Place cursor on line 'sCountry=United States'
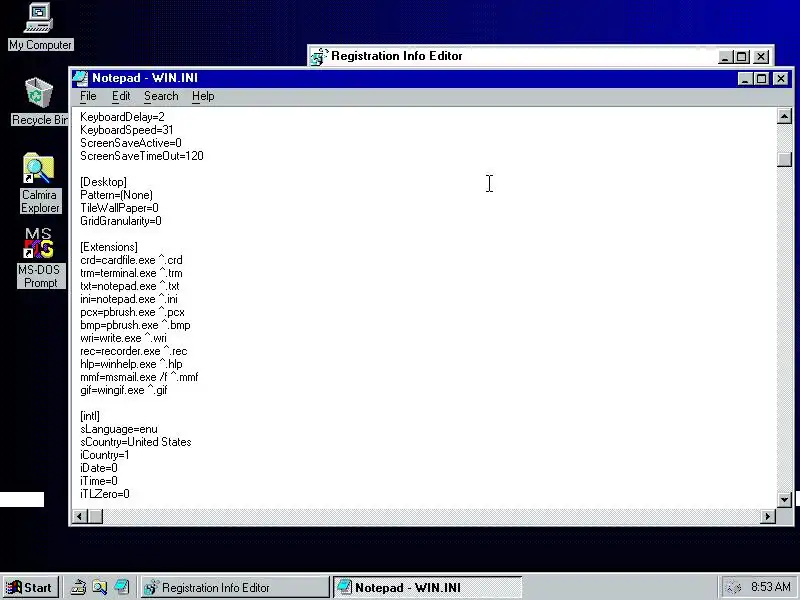This screenshot has width=800, height=600. [x=136, y=442]
